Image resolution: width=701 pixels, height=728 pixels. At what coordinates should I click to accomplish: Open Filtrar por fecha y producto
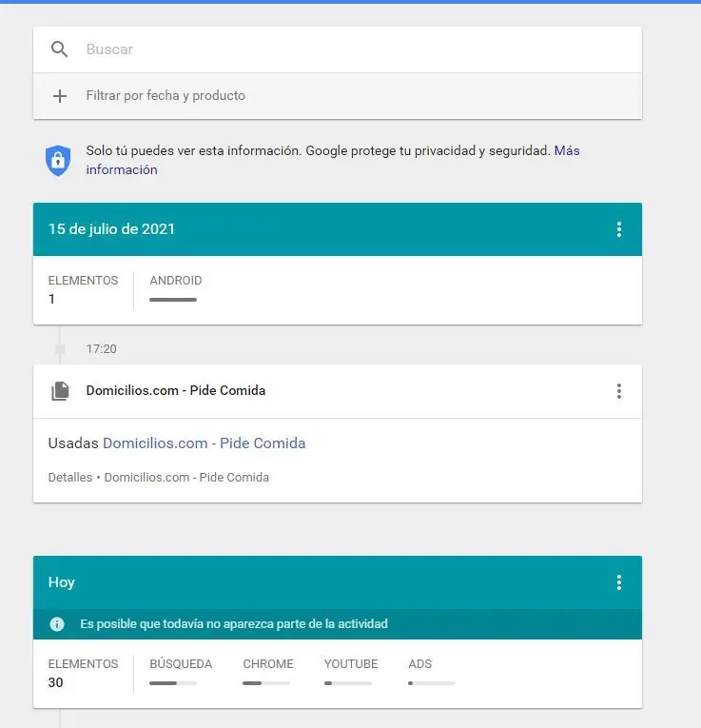[x=338, y=96]
